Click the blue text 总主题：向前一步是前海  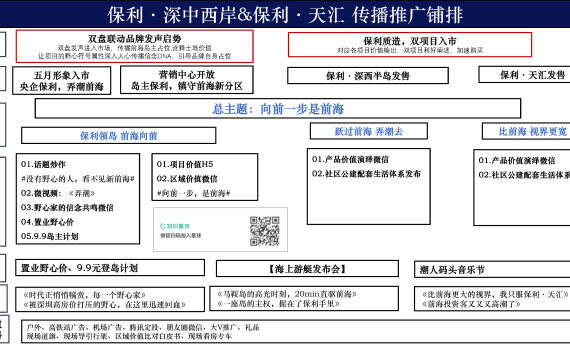[278, 109]
